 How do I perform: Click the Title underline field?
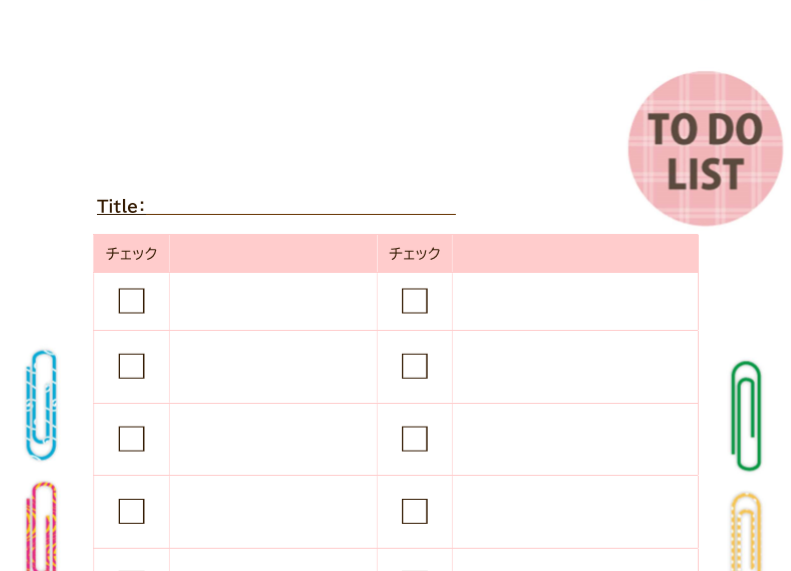pyautogui.click(x=300, y=206)
